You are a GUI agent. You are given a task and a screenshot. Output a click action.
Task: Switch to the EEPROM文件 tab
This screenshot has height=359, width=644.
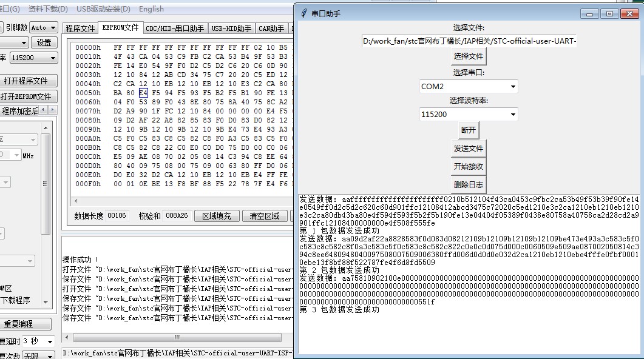120,27
